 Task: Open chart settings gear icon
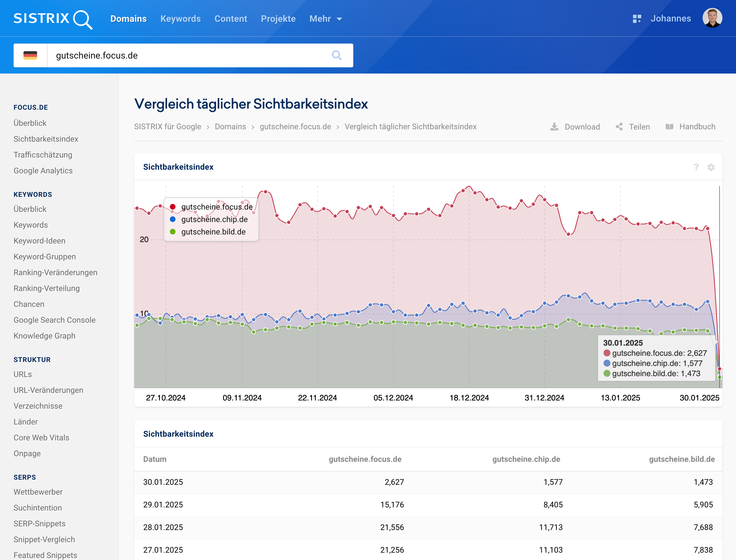[711, 167]
